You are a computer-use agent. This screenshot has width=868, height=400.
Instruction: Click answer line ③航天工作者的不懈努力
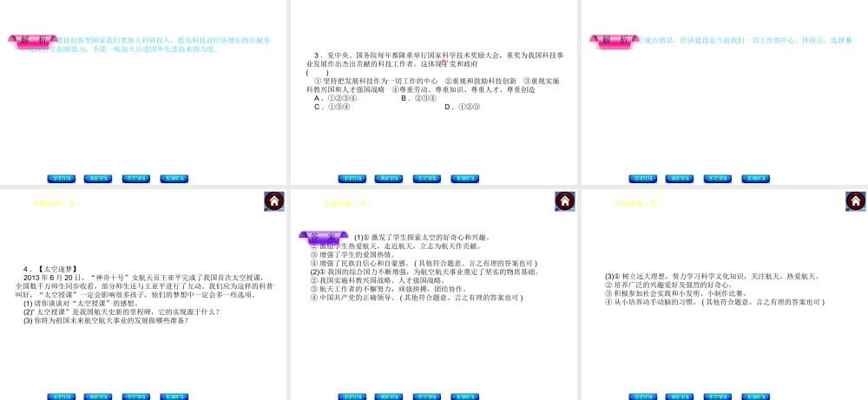pos(389,289)
